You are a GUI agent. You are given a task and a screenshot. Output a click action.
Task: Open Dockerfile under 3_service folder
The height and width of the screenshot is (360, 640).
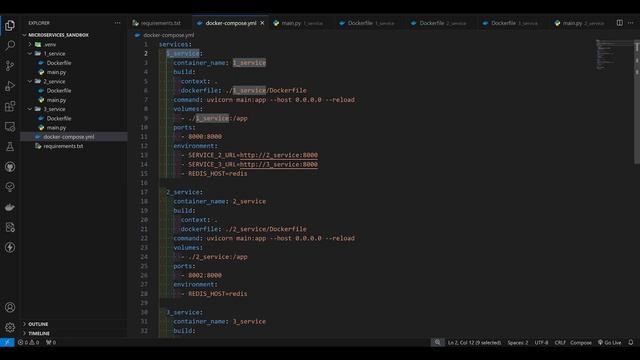point(59,118)
